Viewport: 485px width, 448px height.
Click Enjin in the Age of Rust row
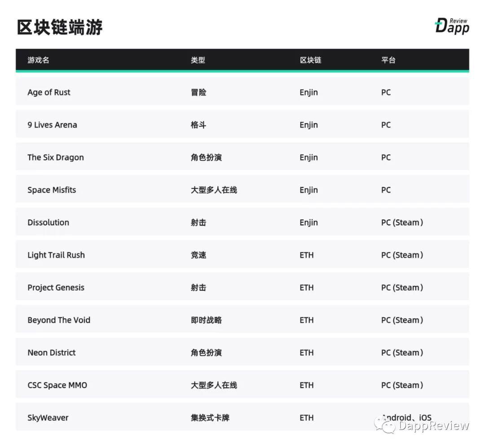coord(309,93)
